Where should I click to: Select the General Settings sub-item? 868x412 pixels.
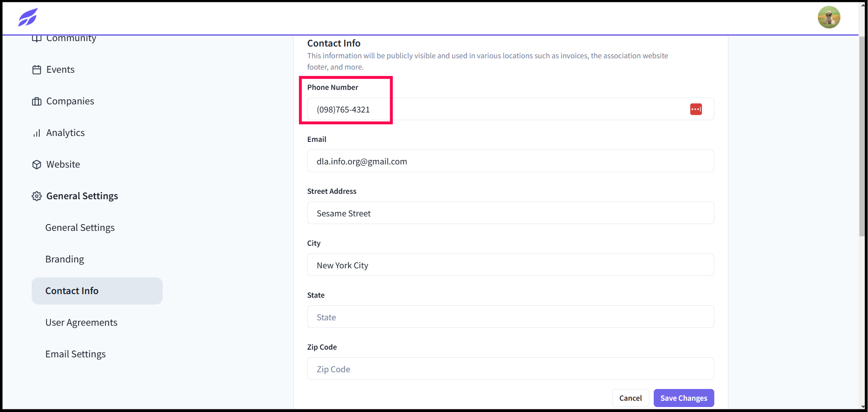(80, 228)
